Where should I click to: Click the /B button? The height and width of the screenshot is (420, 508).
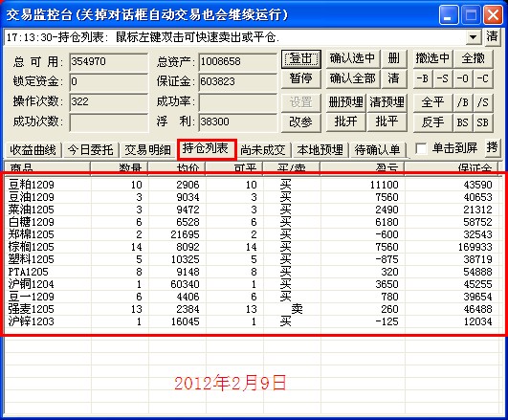tap(463, 102)
